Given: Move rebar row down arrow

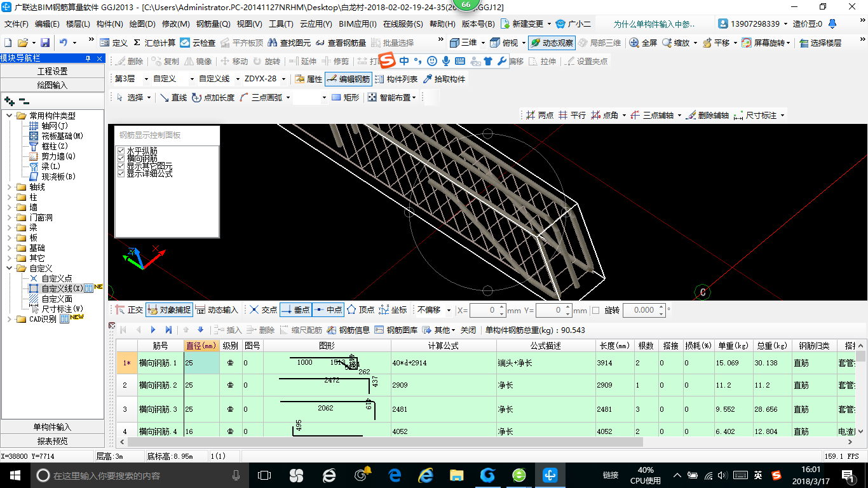Looking at the screenshot, I should click(201, 330).
